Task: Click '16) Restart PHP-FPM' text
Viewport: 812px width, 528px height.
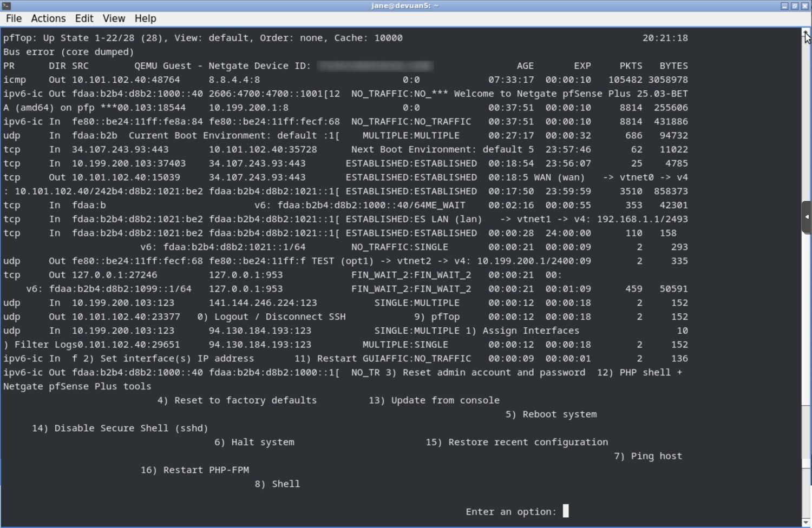Action: coord(195,470)
